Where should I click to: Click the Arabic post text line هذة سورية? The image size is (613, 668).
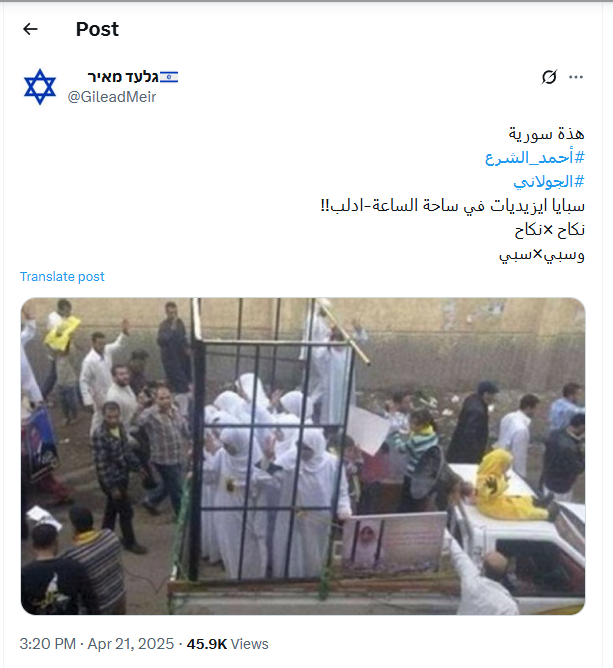click(x=547, y=134)
